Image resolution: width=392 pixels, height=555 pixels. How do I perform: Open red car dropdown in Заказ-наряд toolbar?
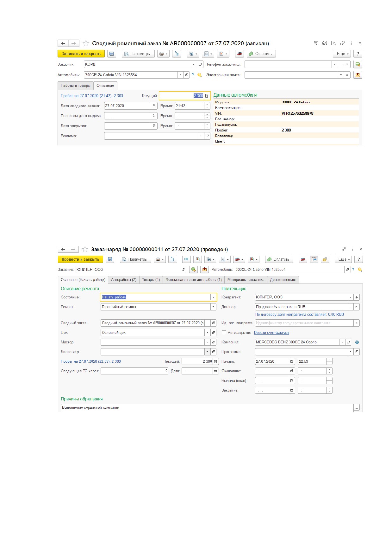click(239, 259)
